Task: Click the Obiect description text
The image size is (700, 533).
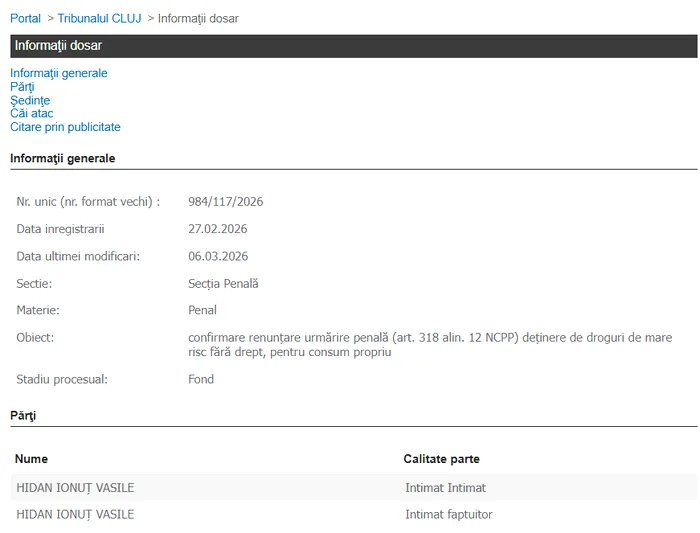Action: pos(429,344)
